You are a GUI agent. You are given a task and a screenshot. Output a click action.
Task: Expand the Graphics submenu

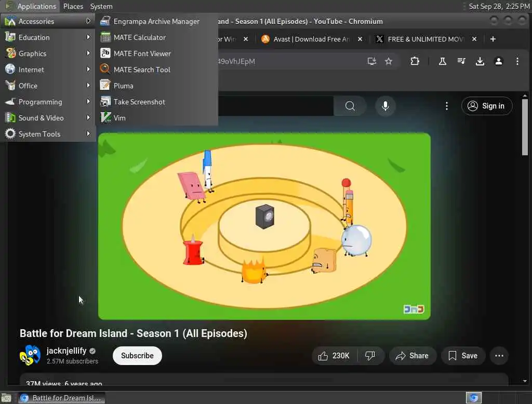pyautogui.click(x=48, y=53)
